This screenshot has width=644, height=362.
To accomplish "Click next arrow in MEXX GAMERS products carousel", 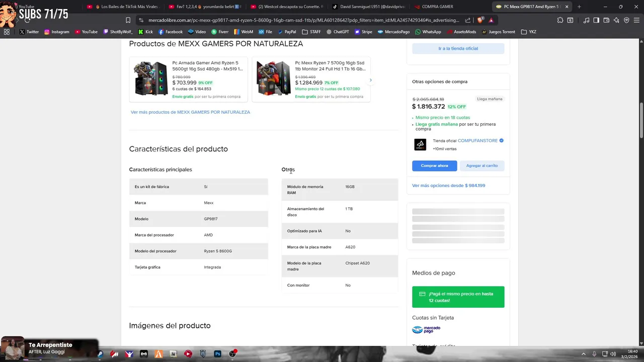I will tap(371, 80).
